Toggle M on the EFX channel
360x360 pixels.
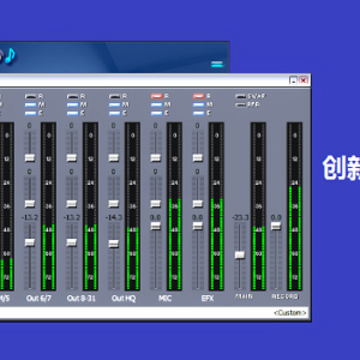(198, 105)
